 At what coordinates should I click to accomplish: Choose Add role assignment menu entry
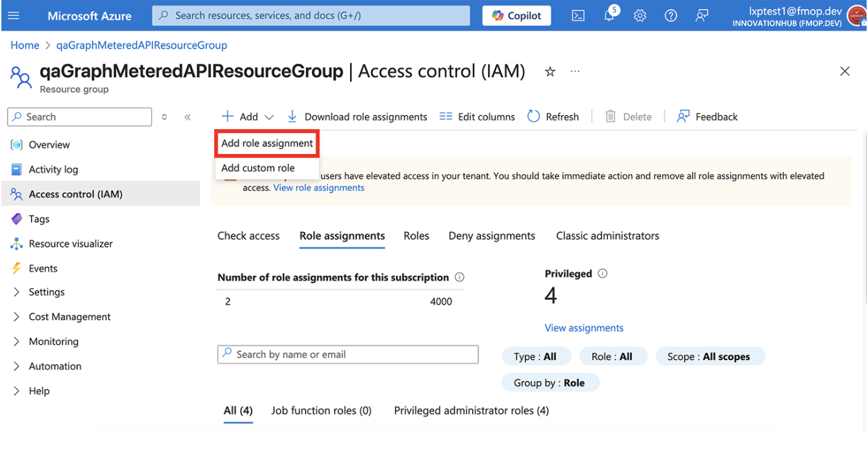[x=267, y=143]
